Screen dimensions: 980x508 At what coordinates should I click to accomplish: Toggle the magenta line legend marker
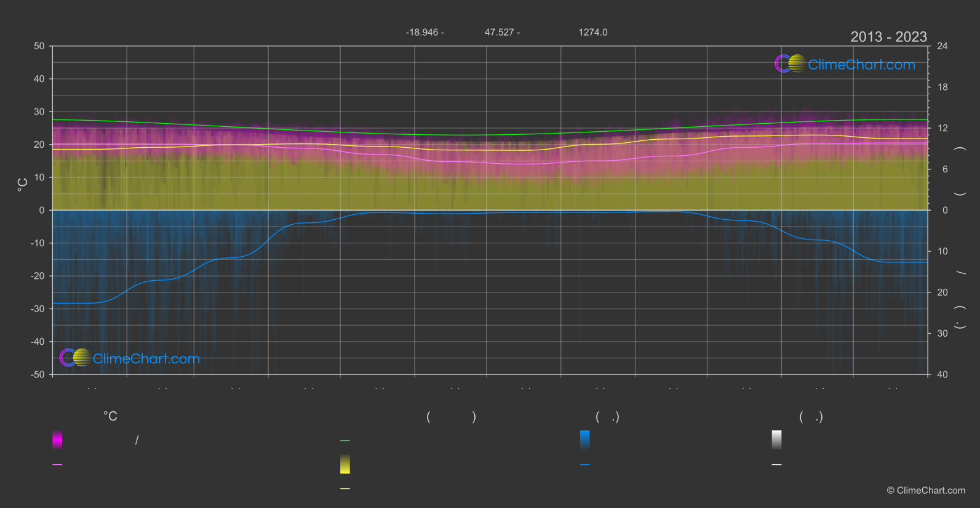(57, 465)
